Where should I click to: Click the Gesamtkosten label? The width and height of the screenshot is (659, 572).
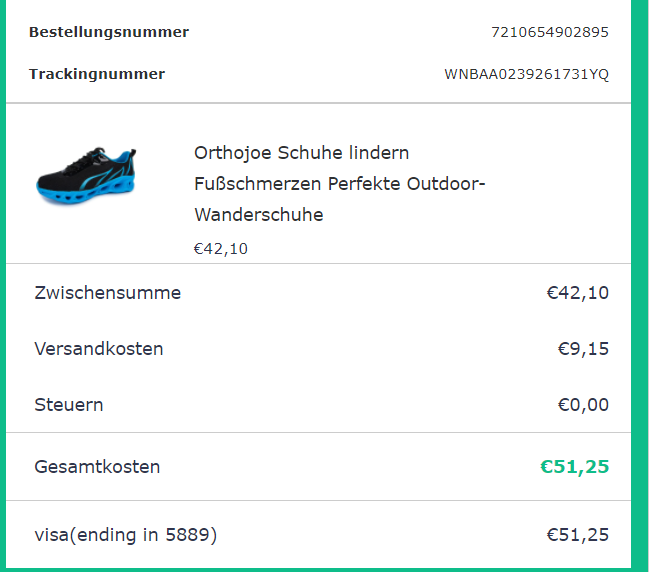(97, 467)
